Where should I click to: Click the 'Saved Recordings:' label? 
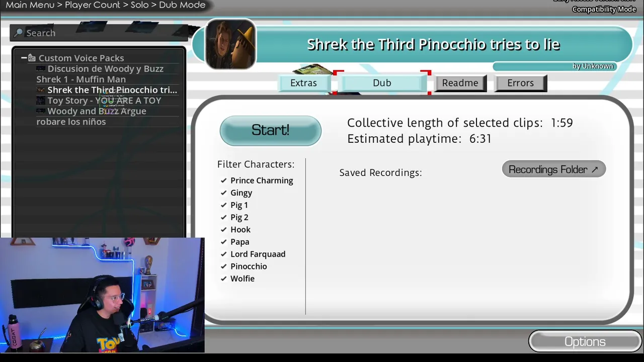[380, 172]
